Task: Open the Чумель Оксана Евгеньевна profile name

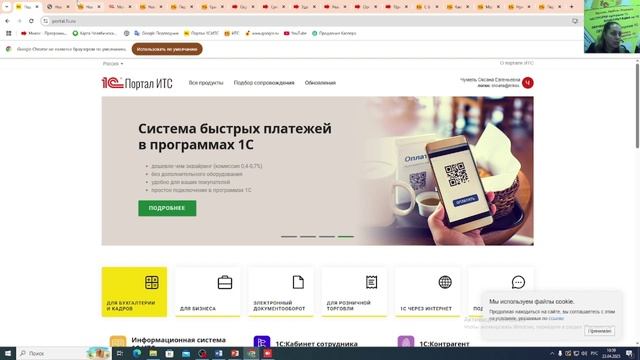Action: (x=490, y=80)
